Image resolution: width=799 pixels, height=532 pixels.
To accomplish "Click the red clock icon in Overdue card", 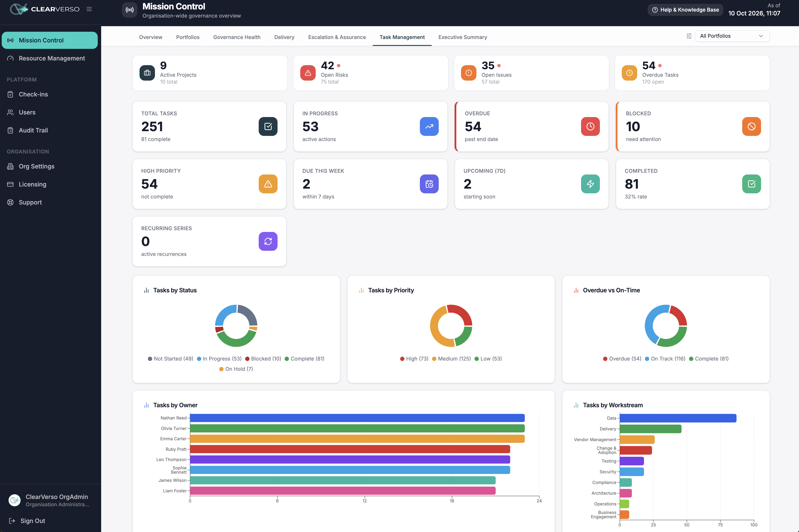I will [590, 126].
